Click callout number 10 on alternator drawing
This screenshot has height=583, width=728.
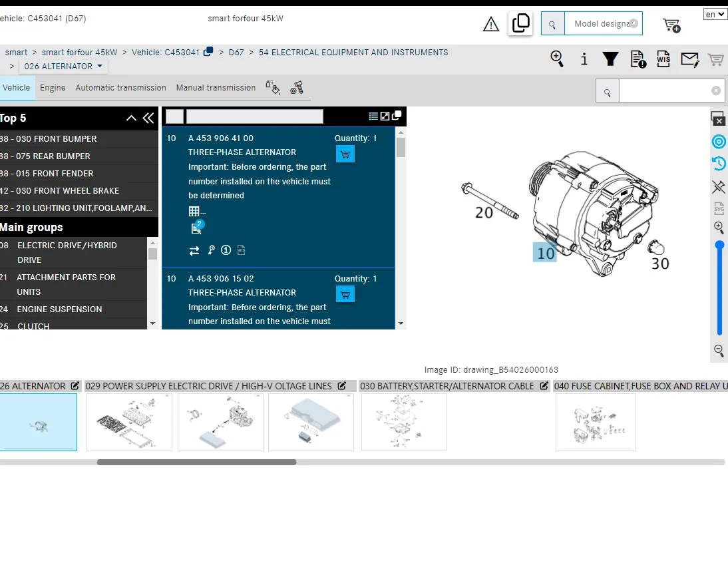546,254
